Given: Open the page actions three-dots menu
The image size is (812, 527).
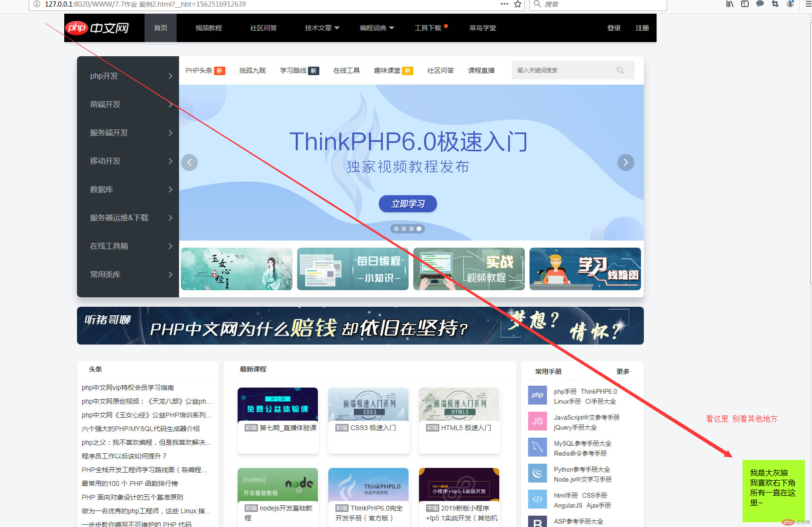Looking at the screenshot, I should pos(504,4).
